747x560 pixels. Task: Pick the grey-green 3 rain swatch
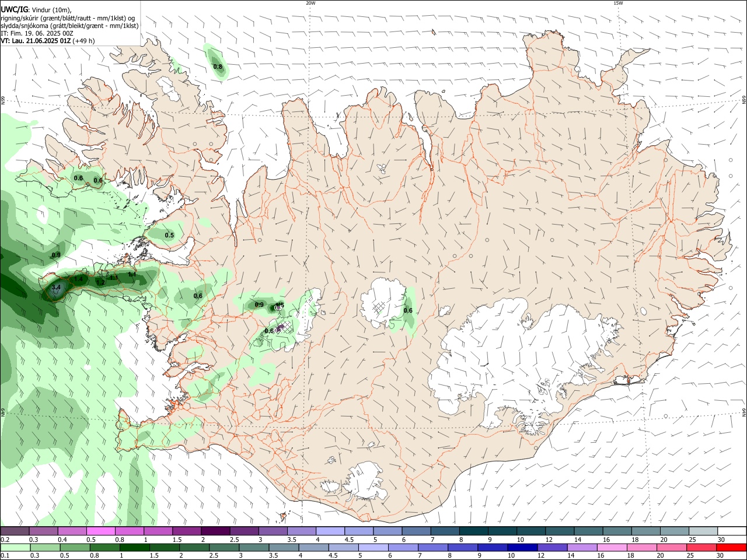[254, 548]
